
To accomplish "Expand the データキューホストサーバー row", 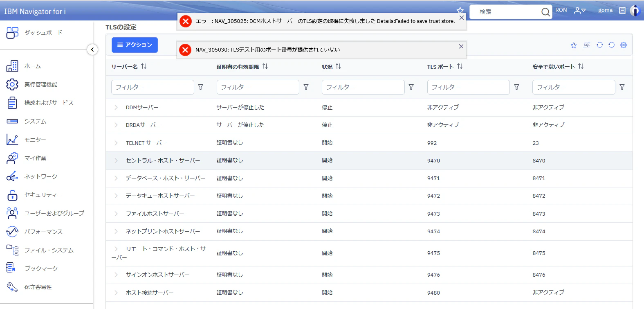I will pyautogui.click(x=116, y=196).
